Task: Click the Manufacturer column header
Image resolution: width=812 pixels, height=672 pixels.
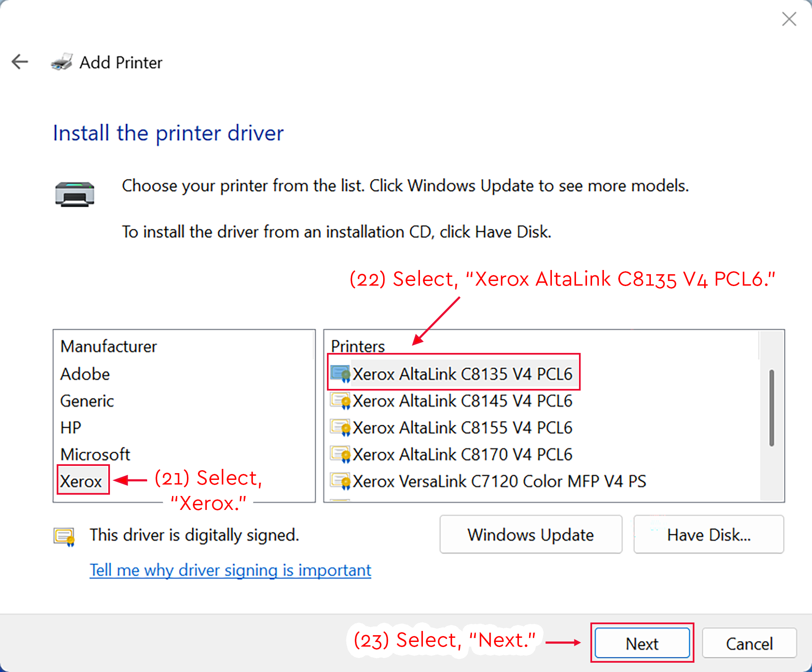Action: coord(109,346)
